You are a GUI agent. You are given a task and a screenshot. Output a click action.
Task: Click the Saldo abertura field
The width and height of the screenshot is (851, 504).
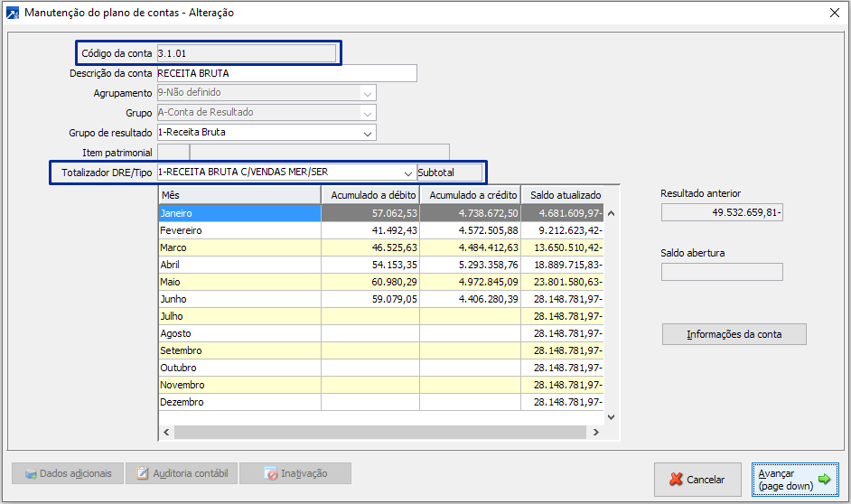722,272
